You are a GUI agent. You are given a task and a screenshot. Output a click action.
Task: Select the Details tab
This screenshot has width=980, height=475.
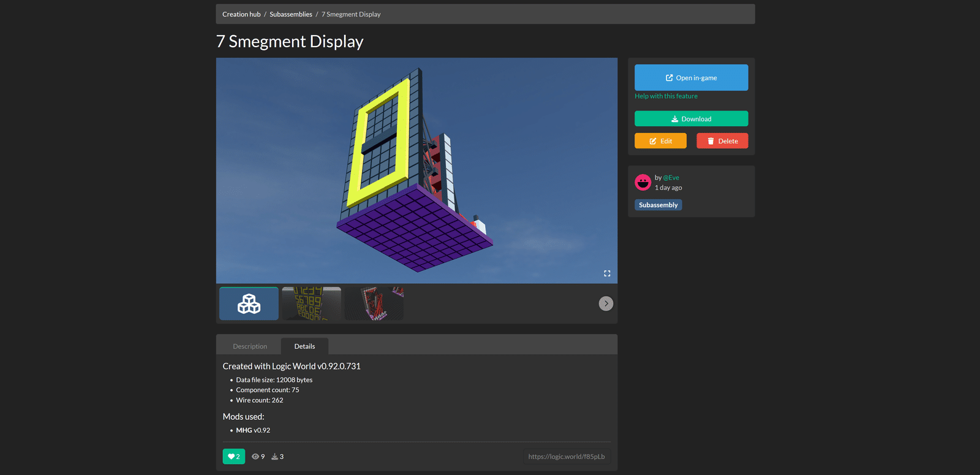[x=304, y=346]
